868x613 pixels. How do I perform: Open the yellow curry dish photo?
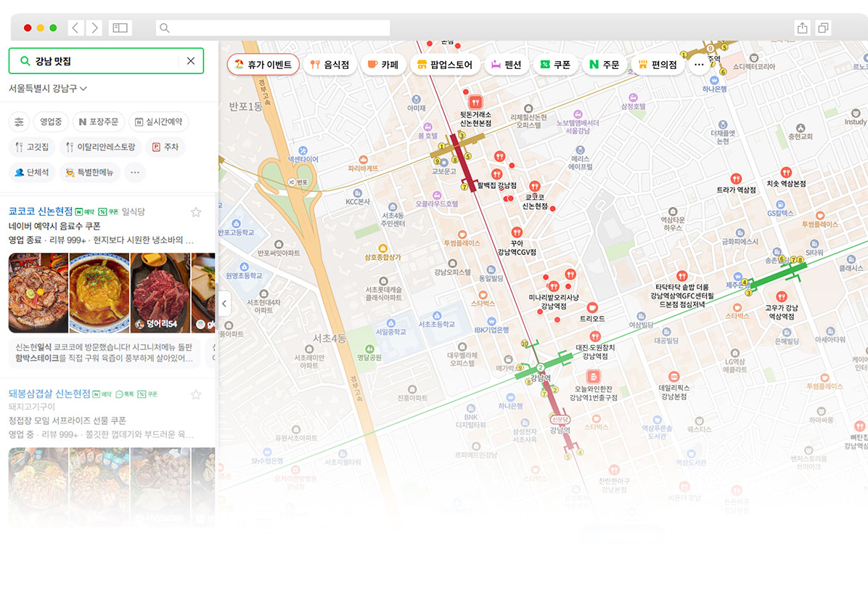click(x=99, y=293)
